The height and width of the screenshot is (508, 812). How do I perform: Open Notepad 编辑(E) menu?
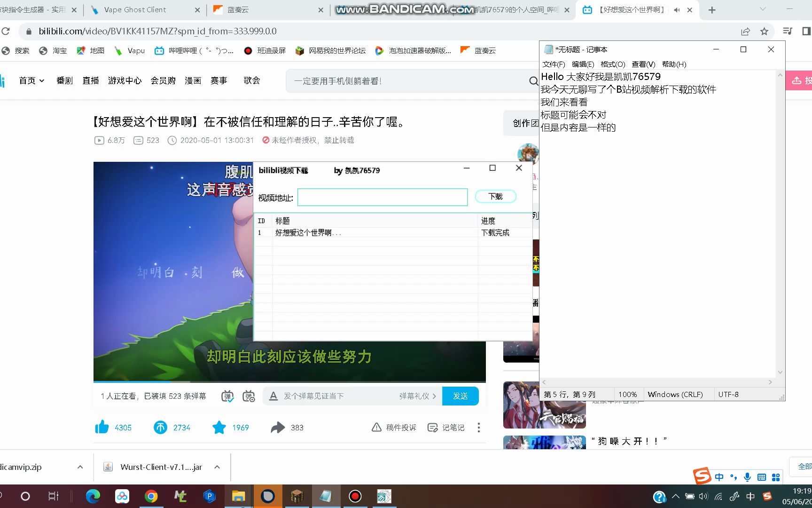[583, 64]
